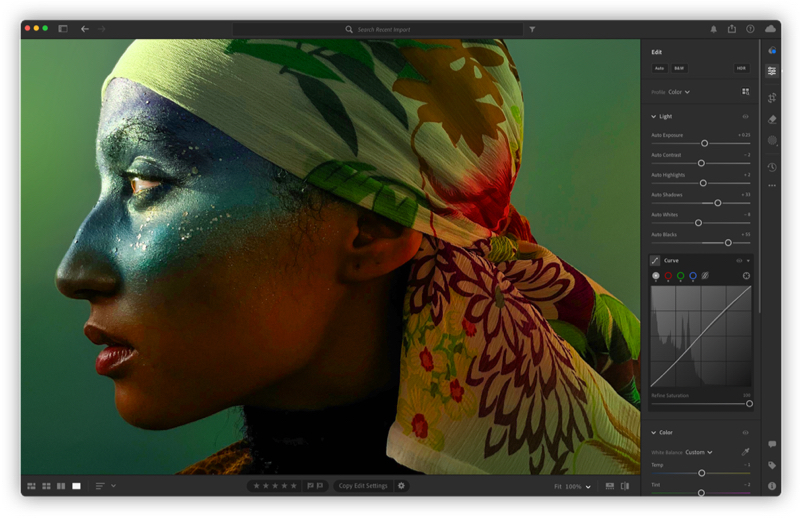
Task: Rate the photo five stars
Action: pos(294,486)
